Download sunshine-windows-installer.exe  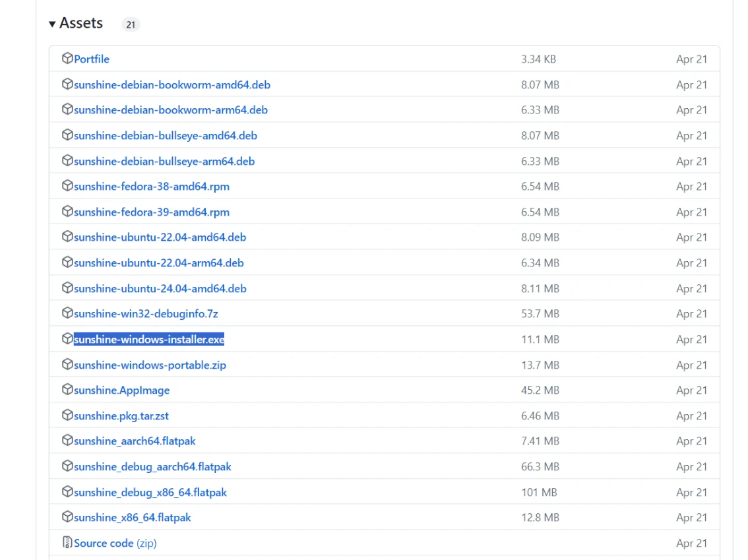(x=149, y=340)
